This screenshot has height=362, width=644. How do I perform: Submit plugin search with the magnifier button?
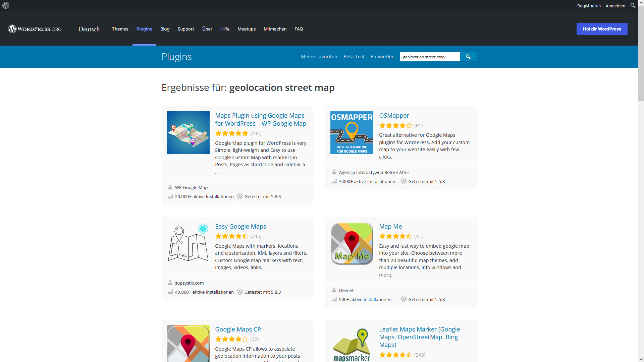[468, 57]
